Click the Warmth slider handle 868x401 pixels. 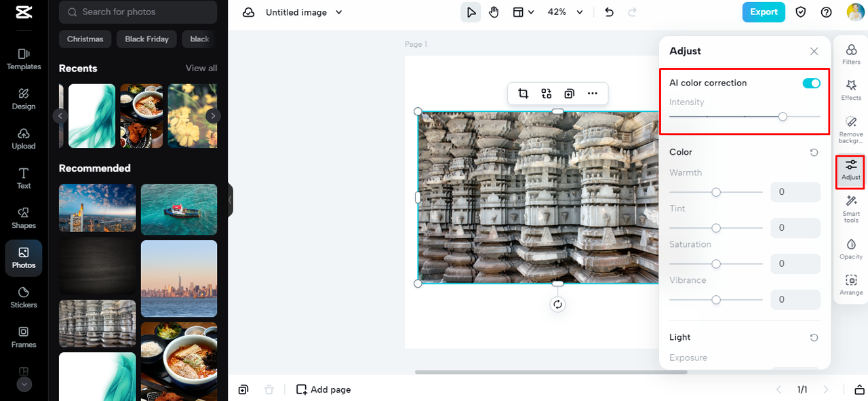point(716,192)
